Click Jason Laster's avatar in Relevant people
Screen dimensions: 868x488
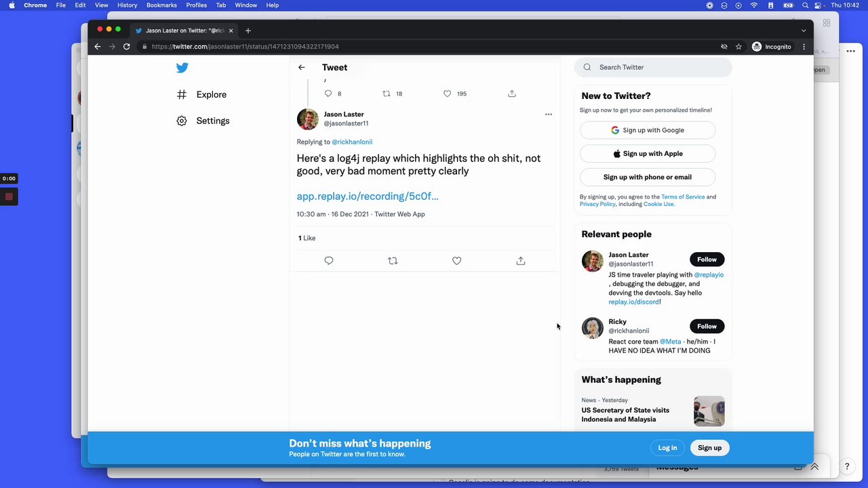coord(593,261)
